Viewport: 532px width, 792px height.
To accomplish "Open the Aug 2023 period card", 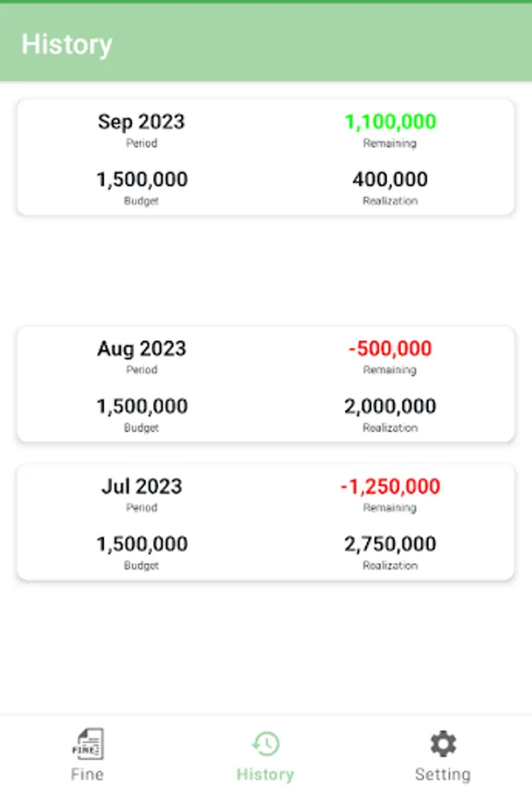I will click(x=265, y=385).
